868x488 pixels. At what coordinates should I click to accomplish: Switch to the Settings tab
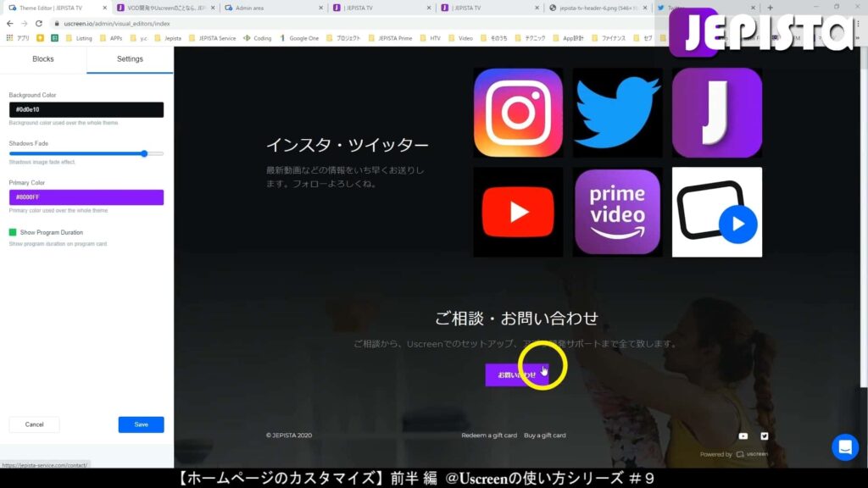click(130, 59)
